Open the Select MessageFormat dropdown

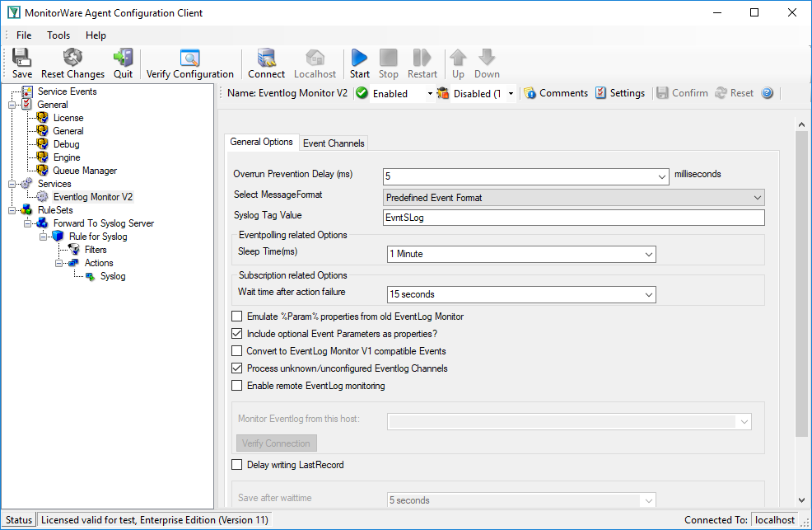coord(757,197)
